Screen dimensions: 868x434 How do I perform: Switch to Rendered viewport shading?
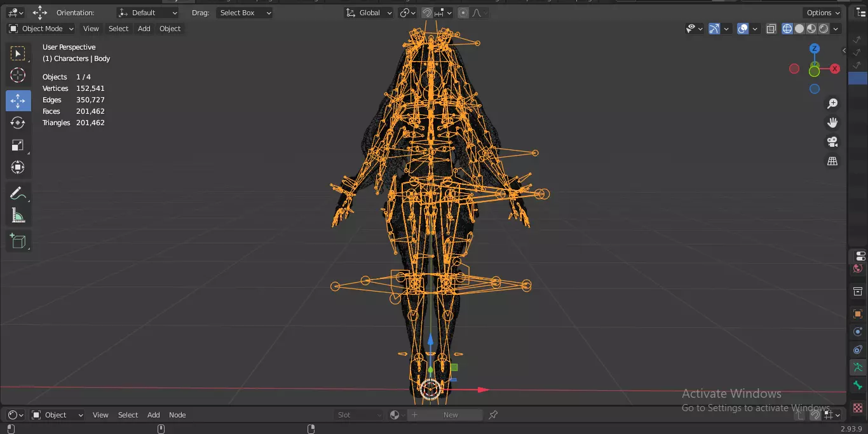pos(824,29)
